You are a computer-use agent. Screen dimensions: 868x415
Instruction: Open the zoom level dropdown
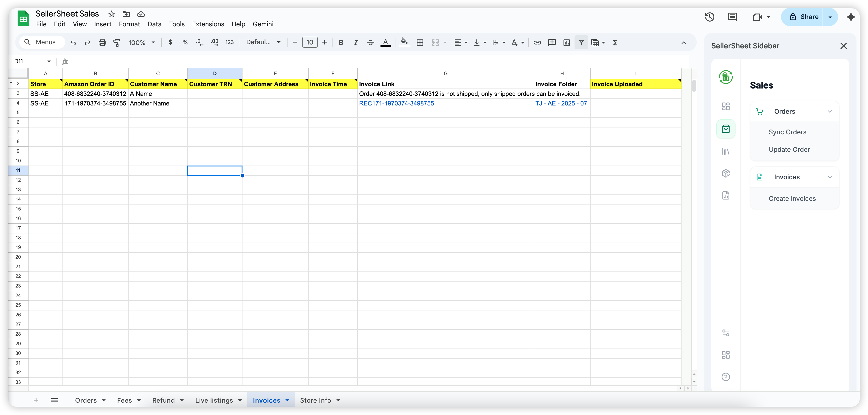click(x=141, y=42)
